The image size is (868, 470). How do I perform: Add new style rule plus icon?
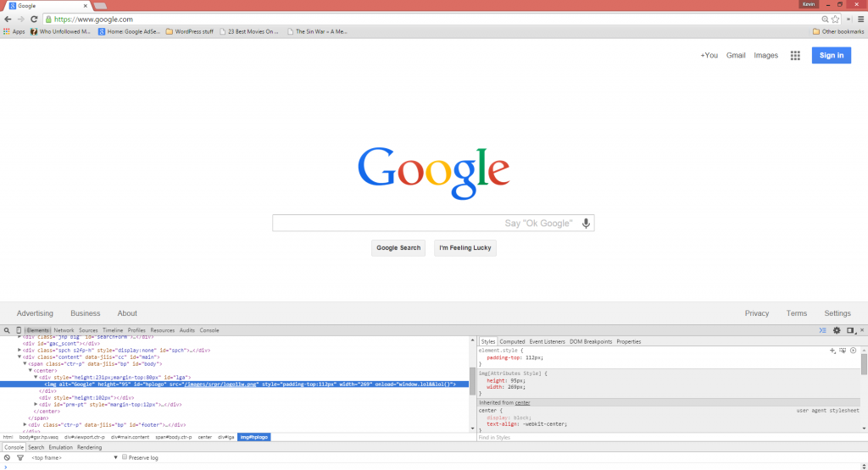tap(832, 351)
